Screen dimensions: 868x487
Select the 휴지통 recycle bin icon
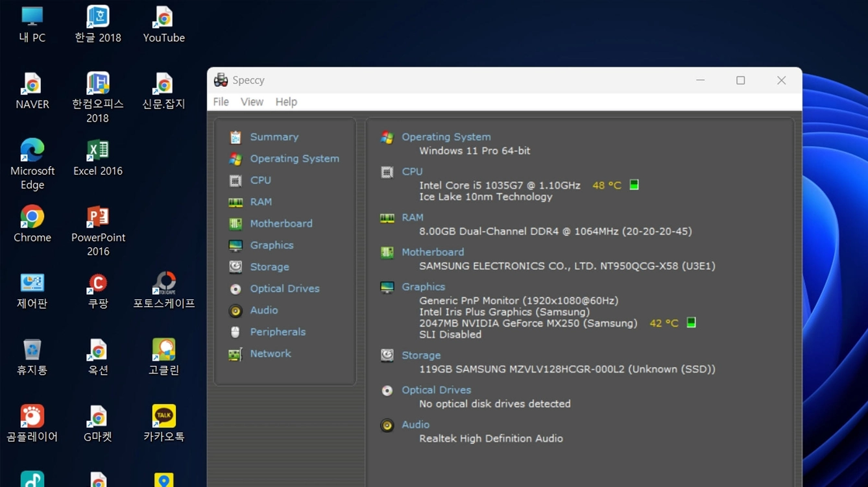(32, 356)
